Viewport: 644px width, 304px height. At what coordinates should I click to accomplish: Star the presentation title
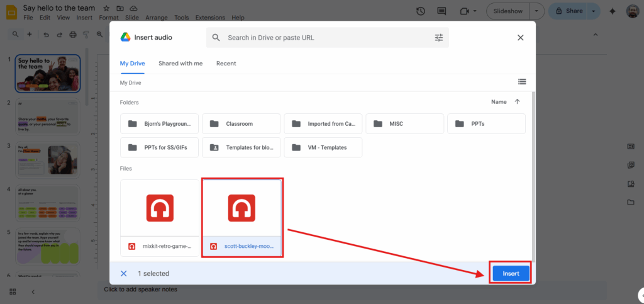[x=106, y=8]
